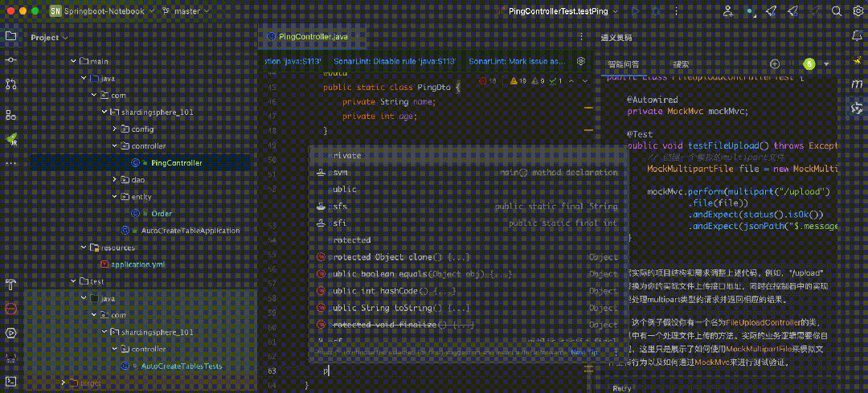Open the Build hammer tool window

pyautogui.click(x=10, y=285)
